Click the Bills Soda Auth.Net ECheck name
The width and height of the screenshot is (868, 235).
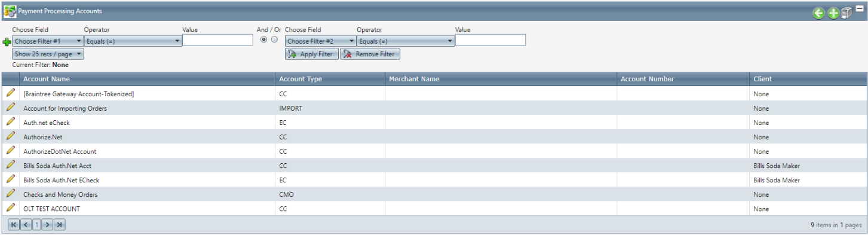coord(61,180)
